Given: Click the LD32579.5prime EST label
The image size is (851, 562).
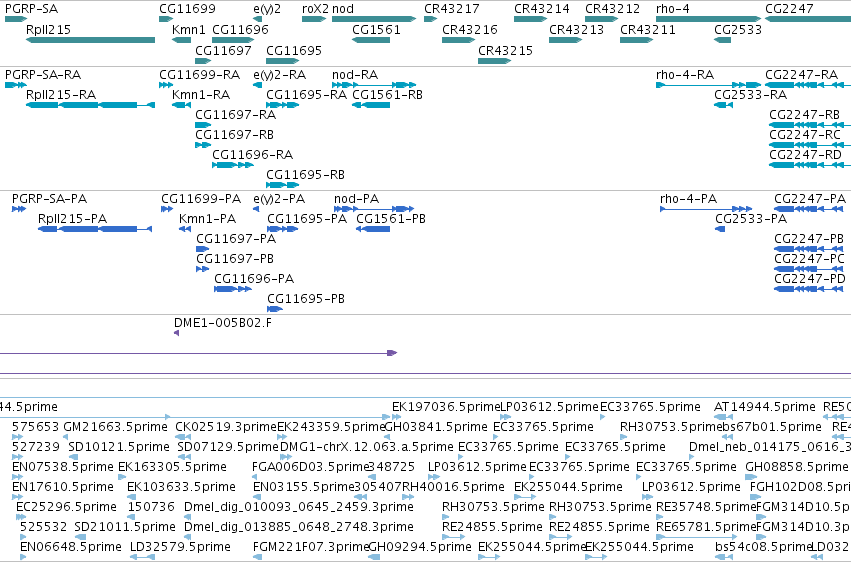Looking at the screenshot, I should tap(180, 547).
